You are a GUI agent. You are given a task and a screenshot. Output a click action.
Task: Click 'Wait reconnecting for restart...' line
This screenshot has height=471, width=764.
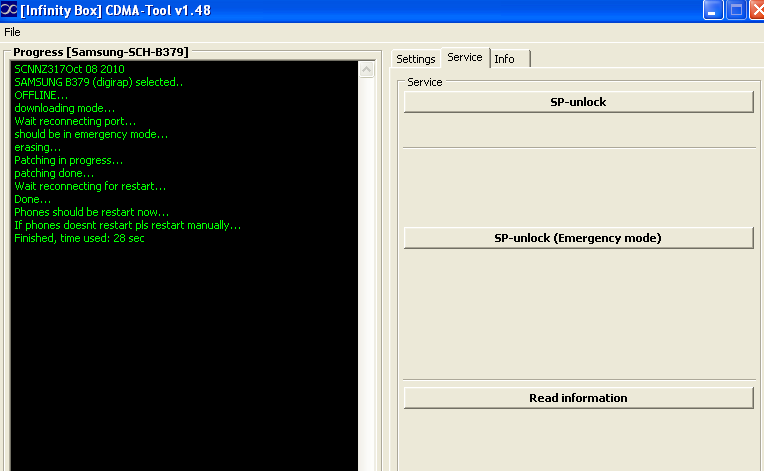(x=90, y=186)
